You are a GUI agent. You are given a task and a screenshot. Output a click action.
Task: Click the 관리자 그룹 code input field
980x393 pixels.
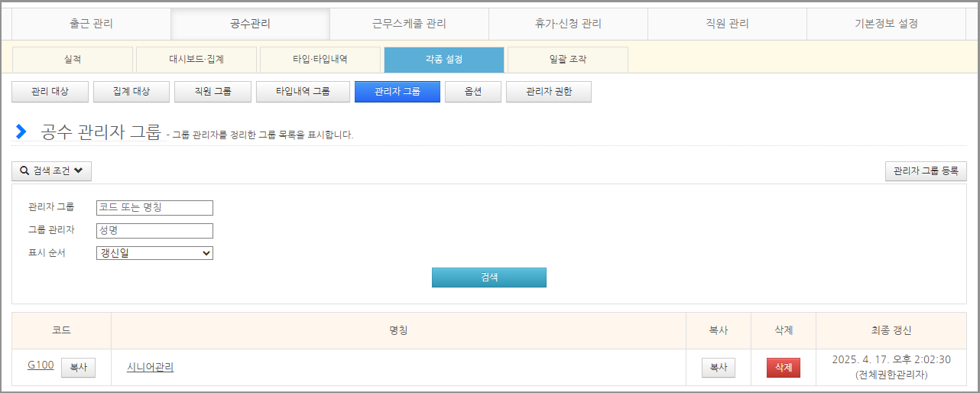(154, 208)
